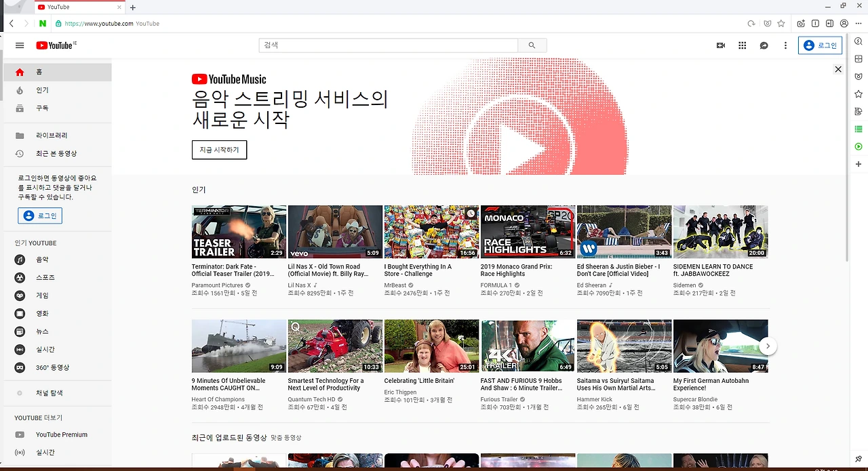Add item with side panel plus icon
The height and width of the screenshot is (471, 868).
[859, 164]
